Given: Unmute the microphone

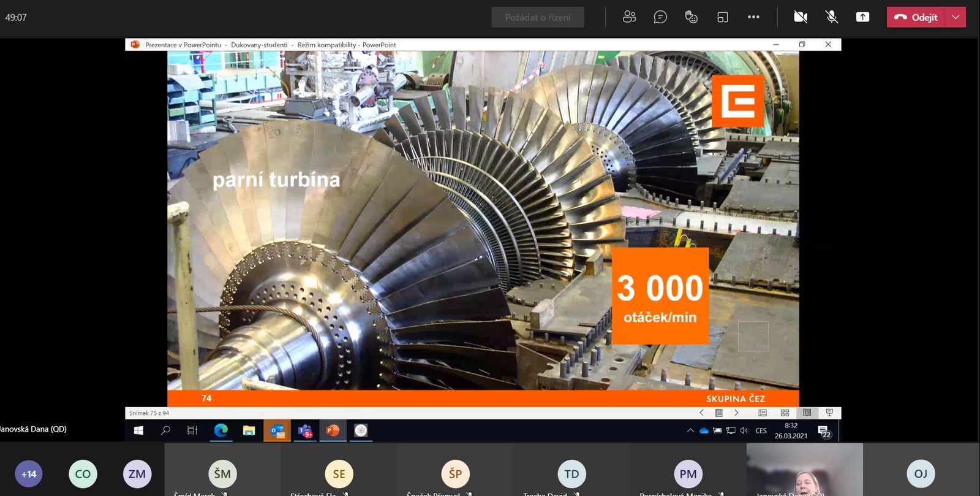Looking at the screenshot, I should pos(831,17).
